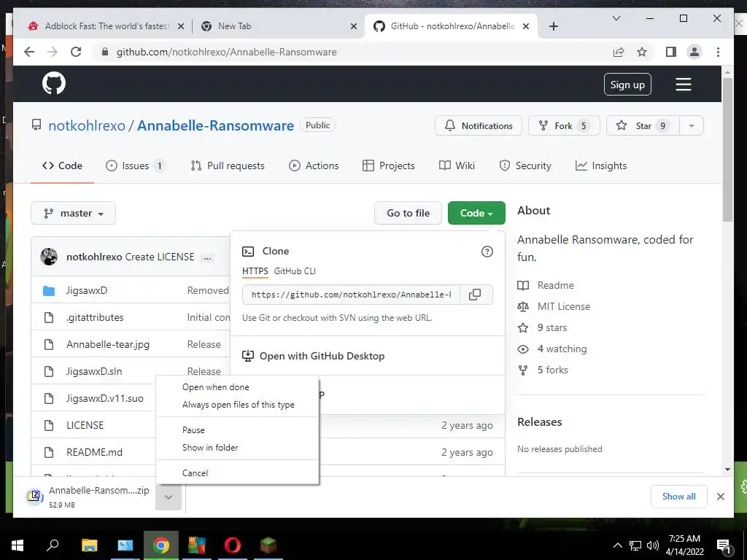Screen dimensions: 747x560
Task: Click the notkohlrexo commit avatar
Action: pyautogui.click(x=49, y=257)
